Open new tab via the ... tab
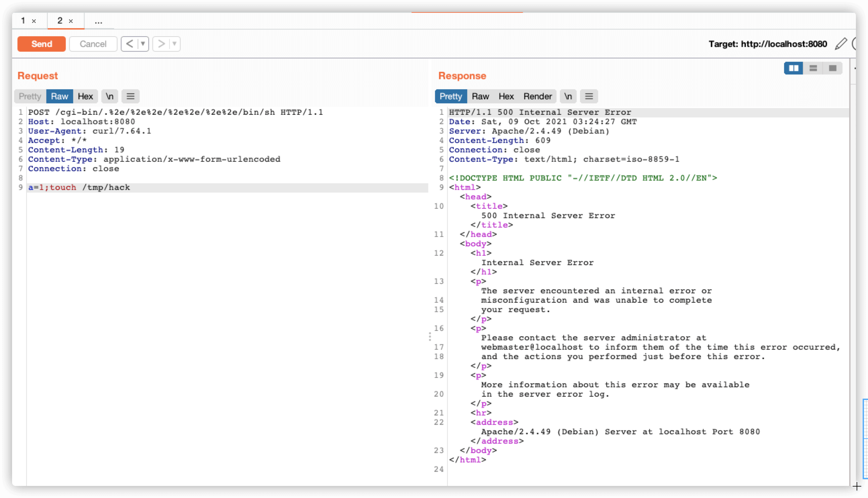The width and height of the screenshot is (868, 498). pos(98,21)
